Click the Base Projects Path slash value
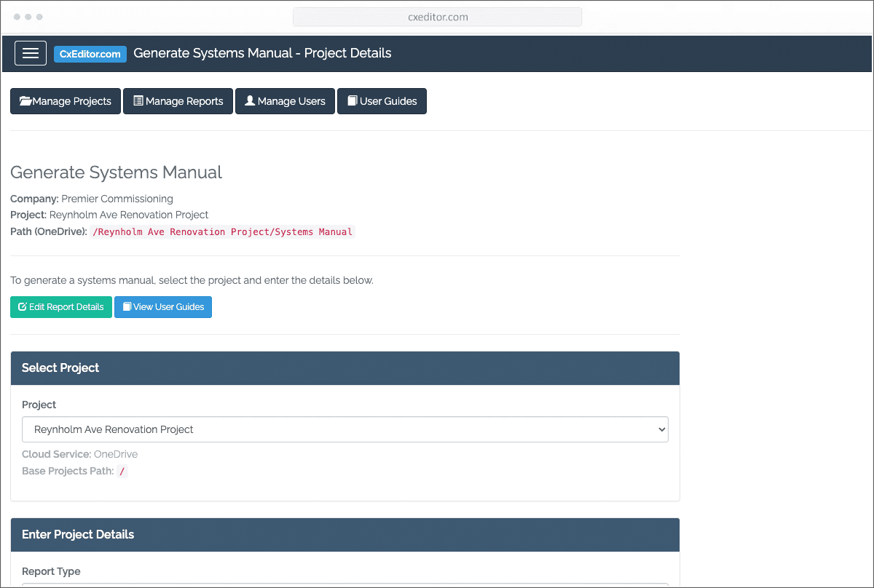 (122, 472)
